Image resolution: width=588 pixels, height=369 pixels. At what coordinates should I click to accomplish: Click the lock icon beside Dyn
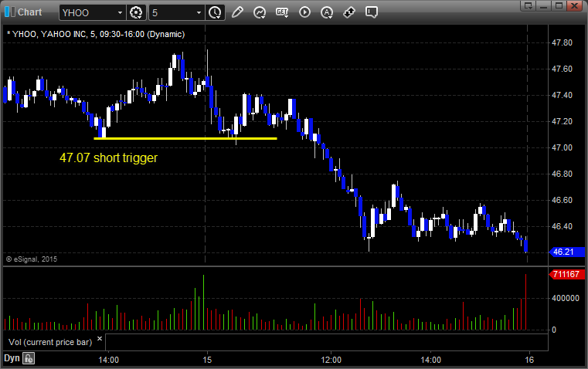(29, 358)
